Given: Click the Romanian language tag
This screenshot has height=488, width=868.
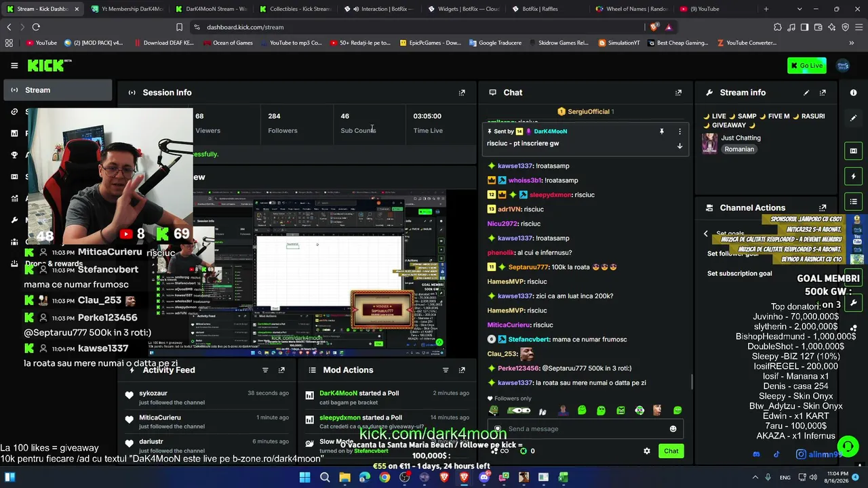Looking at the screenshot, I should [x=739, y=149].
